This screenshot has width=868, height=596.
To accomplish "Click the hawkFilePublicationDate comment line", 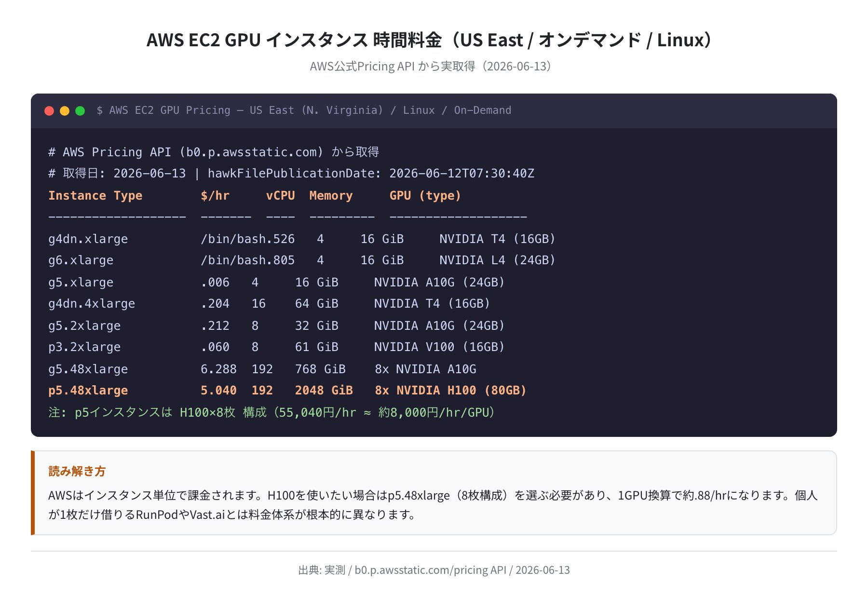I will (x=291, y=174).
